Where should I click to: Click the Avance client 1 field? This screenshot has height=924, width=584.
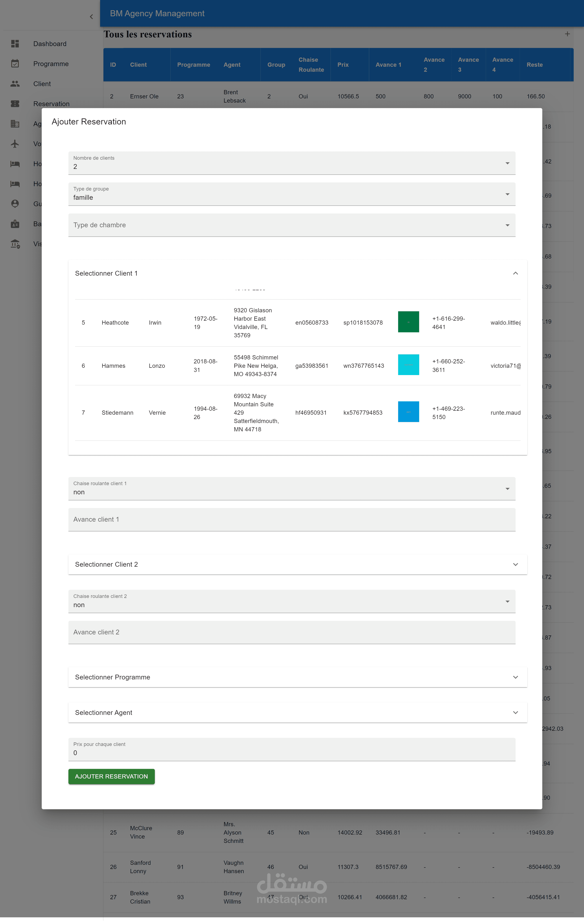291,520
